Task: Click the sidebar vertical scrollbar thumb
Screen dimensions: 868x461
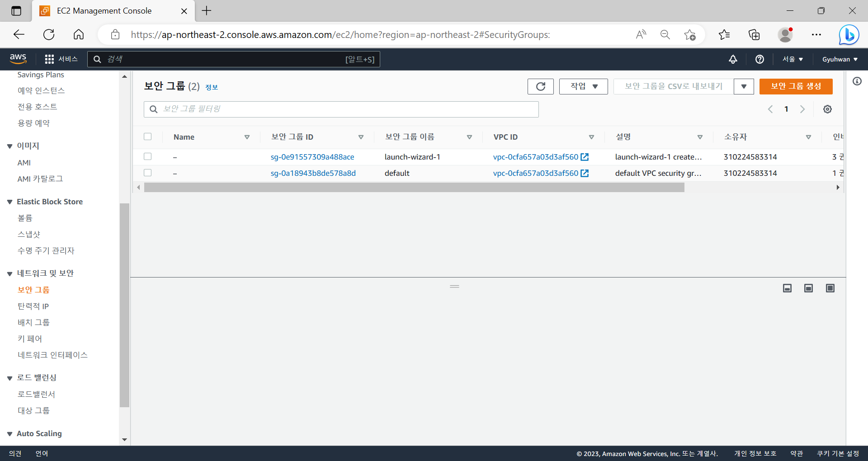Action: tap(124, 305)
